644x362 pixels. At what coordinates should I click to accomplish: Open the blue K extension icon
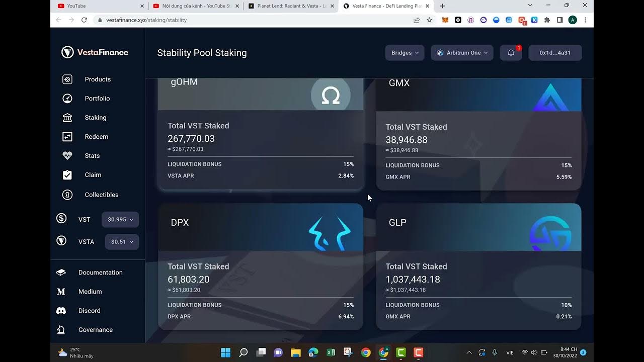[x=534, y=20]
